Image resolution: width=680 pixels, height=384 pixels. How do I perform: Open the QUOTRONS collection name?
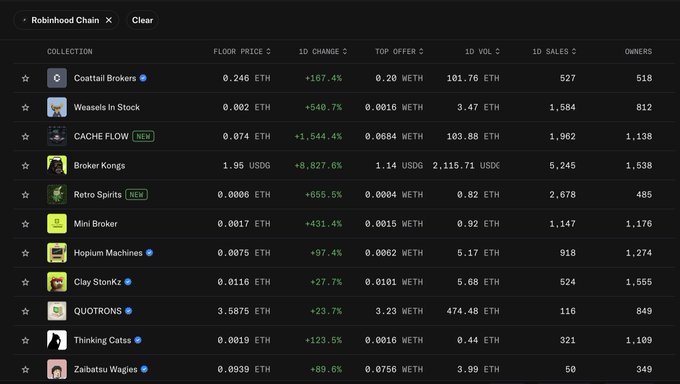coord(98,311)
